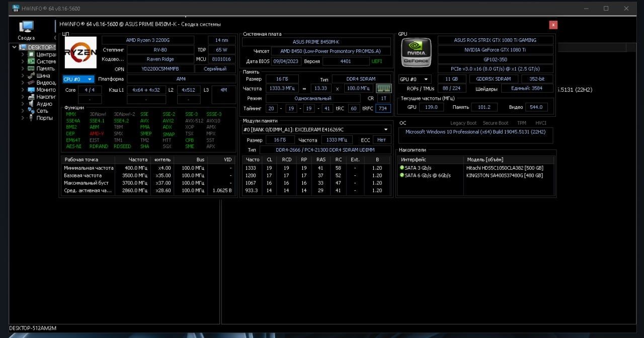Screen dimensions: 644x338
Task: Click the green status dot for SATA 6 Gb/s
Action: click(402, 175)
